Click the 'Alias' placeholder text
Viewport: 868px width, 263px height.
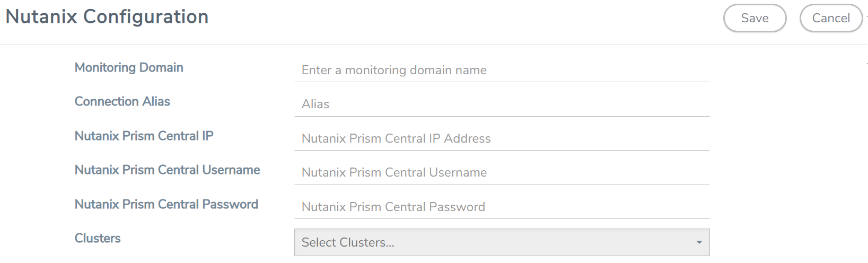click(315, 104)
